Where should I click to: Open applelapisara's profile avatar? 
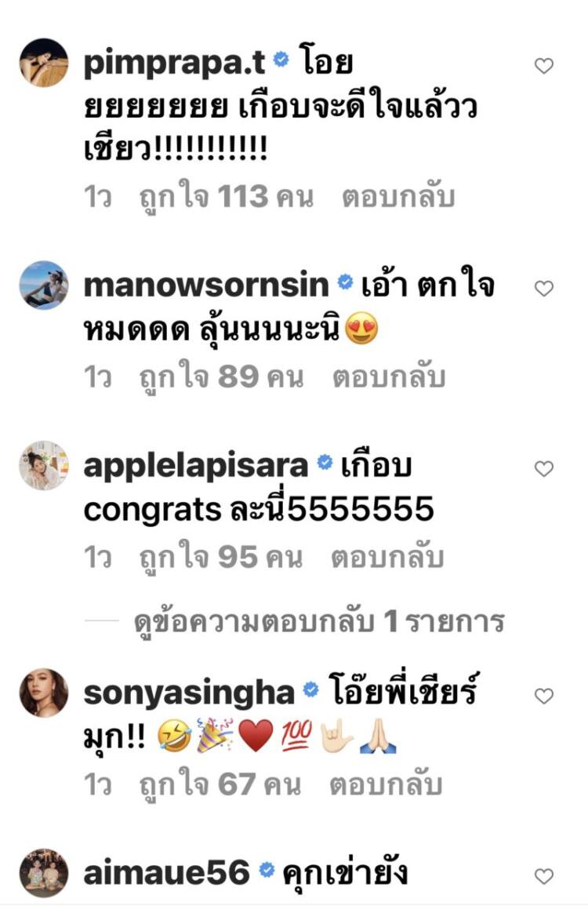[44, 465]
